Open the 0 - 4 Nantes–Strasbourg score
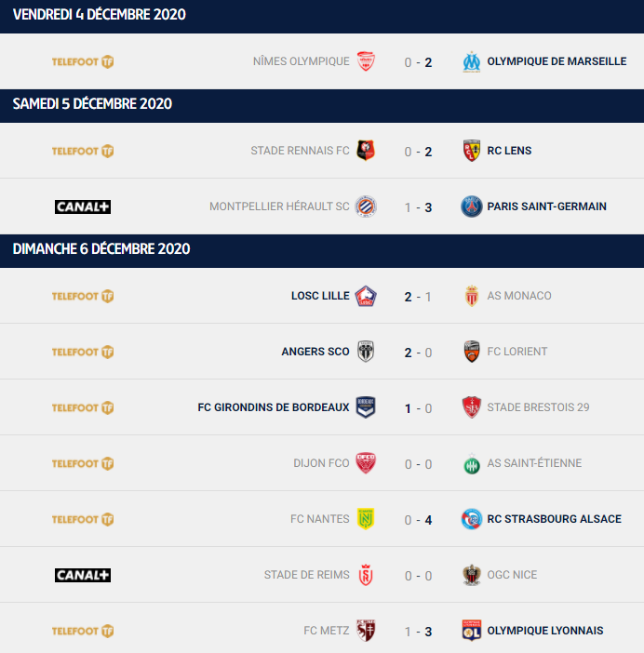This screenshot has width=644, height=653. point(418,520)
